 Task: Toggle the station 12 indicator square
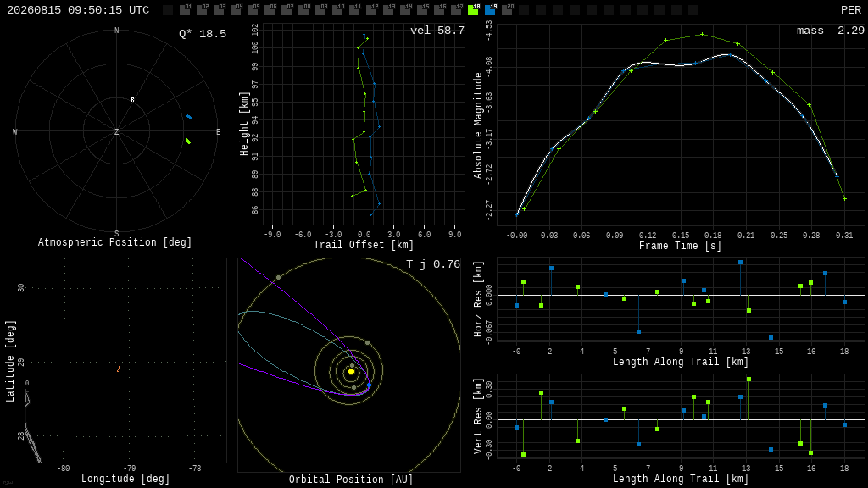pyautogui.click(x=371, y=10)
